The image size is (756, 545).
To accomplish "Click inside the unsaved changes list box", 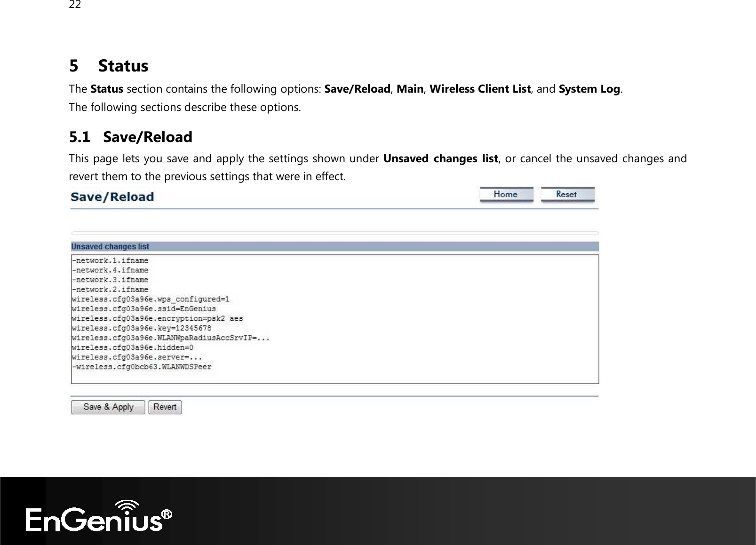I will click(335, 319).
